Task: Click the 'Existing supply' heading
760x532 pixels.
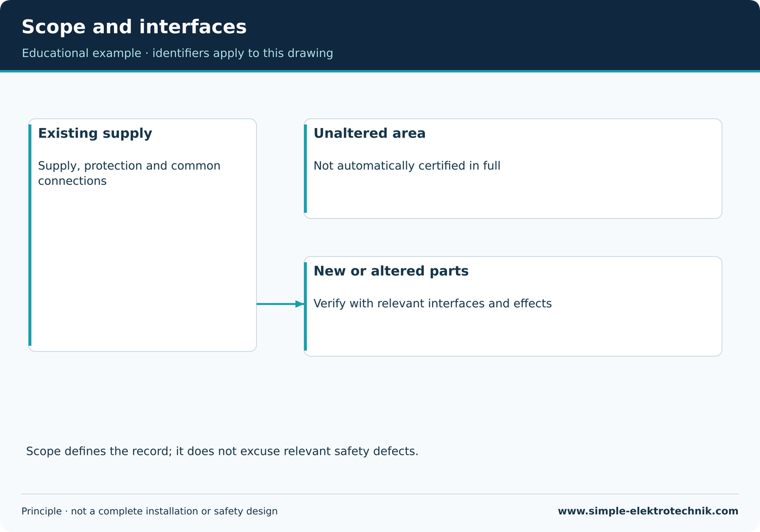Action: click(95, 134)
